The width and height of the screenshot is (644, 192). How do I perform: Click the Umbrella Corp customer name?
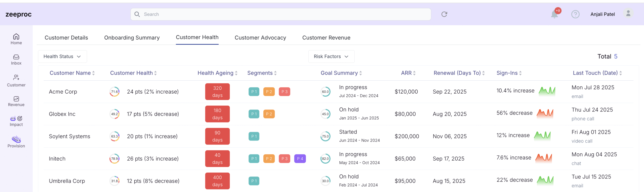(67, 181)
